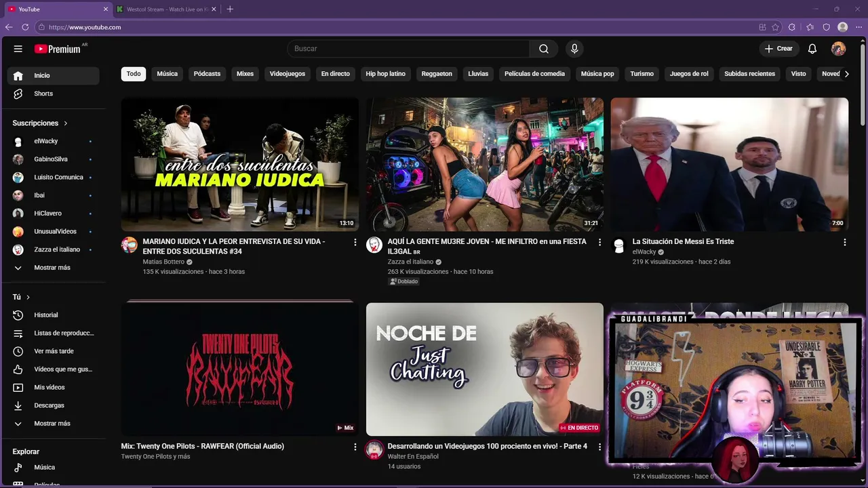
Task: Open Luisito Comunica subscription
Action: pyautogui.click(x=53, y=178)
